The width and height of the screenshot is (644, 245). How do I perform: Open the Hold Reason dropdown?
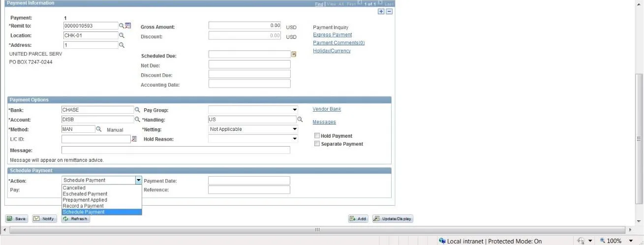click(x=295, y=139)
